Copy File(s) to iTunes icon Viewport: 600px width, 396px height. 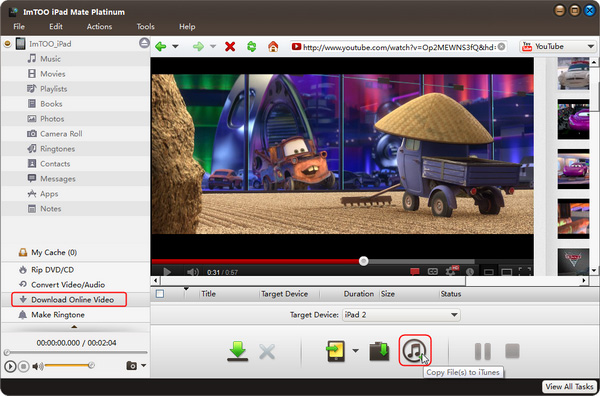[415, 350]
